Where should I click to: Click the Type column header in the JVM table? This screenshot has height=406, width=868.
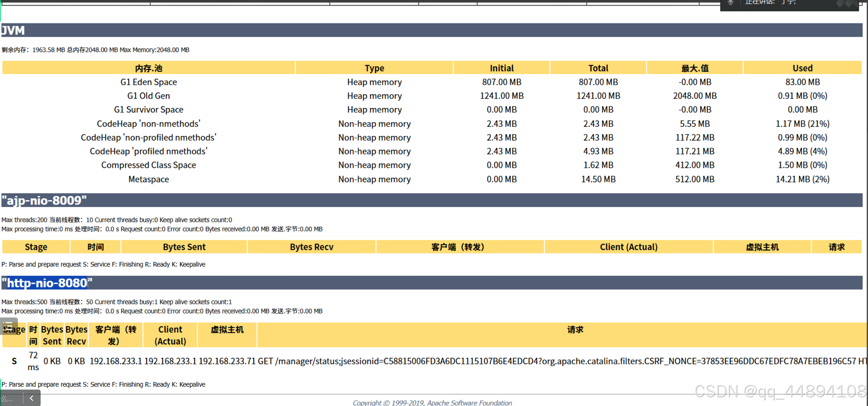pyautogui.click(x=374, y=68)
